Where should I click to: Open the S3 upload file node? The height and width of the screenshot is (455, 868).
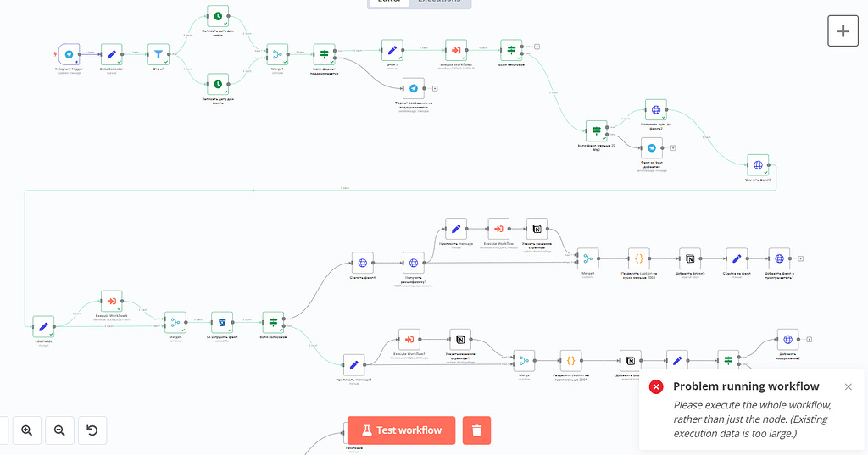point(222,322)
